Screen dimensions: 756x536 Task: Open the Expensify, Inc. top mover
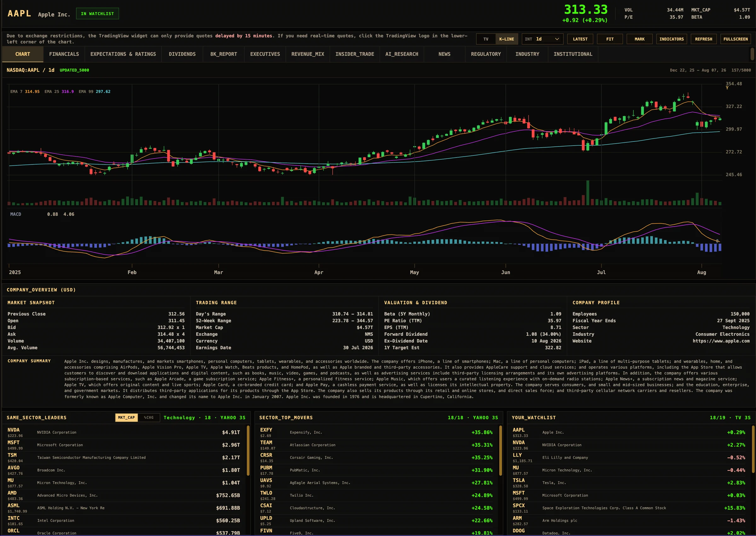[x=377, y=432]
